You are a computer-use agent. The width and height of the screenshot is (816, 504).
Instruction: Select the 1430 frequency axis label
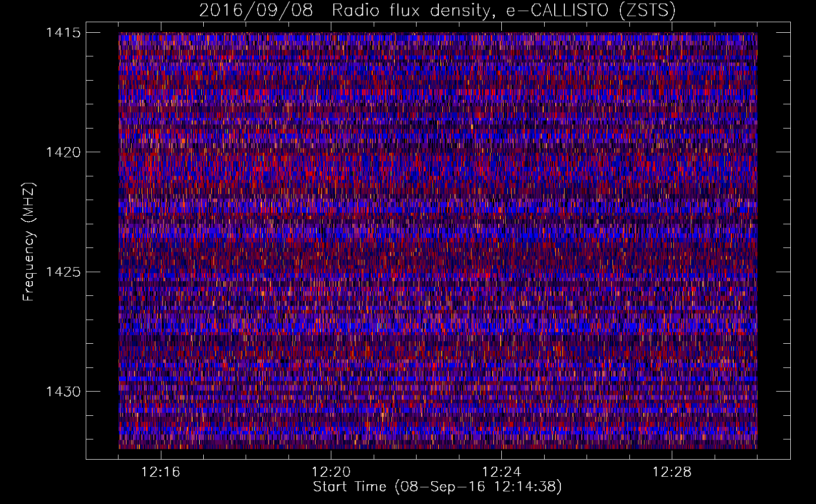pyautogui.click(x=63, y=392)
